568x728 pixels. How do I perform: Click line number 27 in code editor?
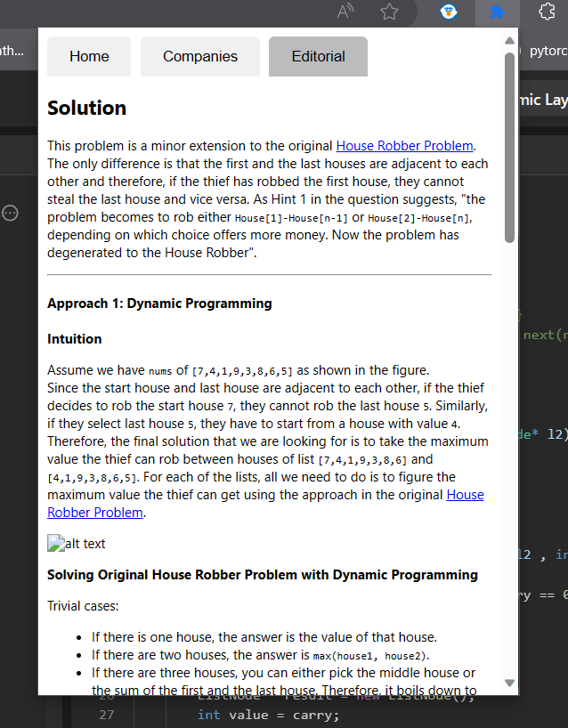(x=106, y=715)
